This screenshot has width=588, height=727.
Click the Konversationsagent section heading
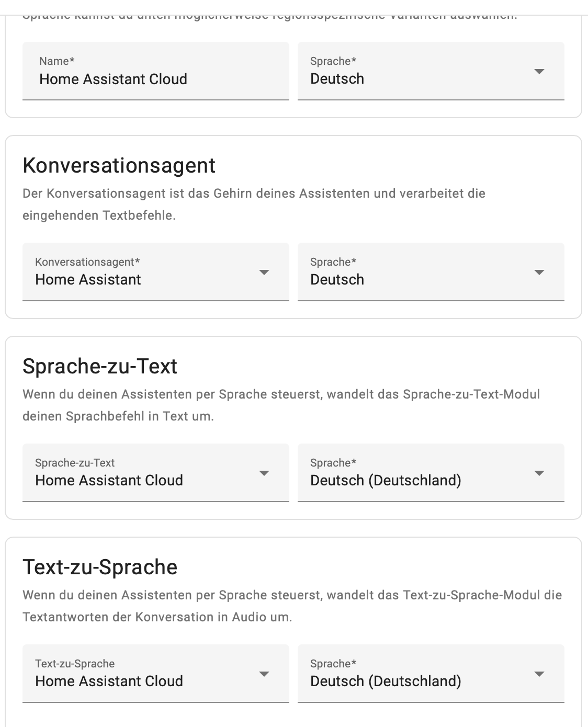(x=119, y=166)
